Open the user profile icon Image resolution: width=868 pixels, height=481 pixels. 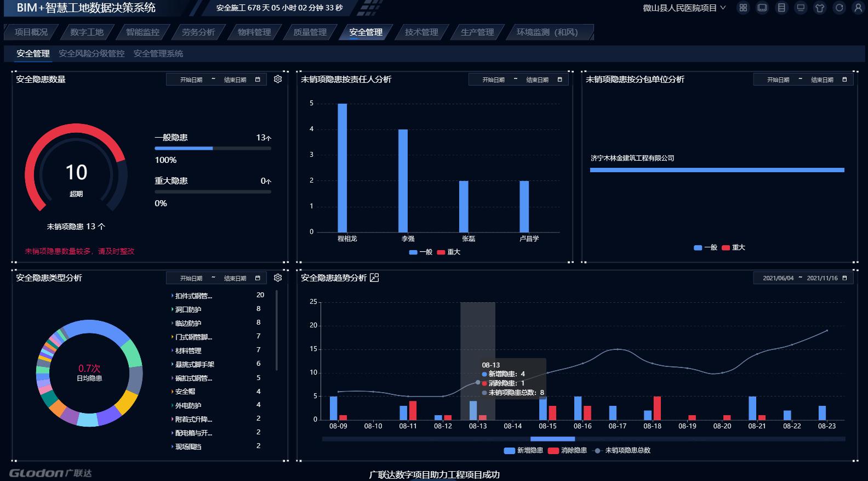click(858, 8)
